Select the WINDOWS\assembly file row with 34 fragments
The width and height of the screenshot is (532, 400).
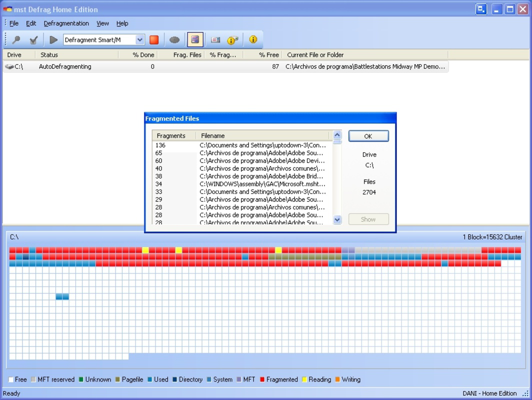pos(242,184)
